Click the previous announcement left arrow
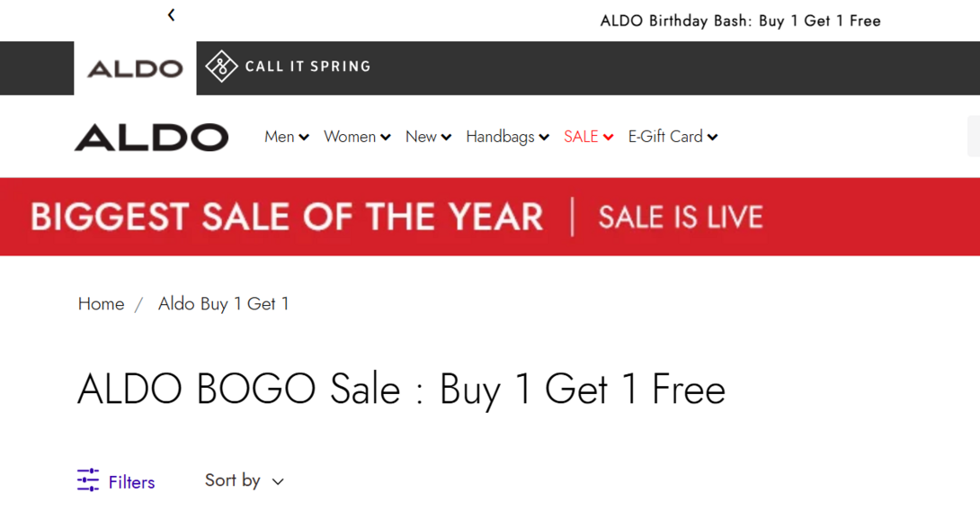 point(171,15)
